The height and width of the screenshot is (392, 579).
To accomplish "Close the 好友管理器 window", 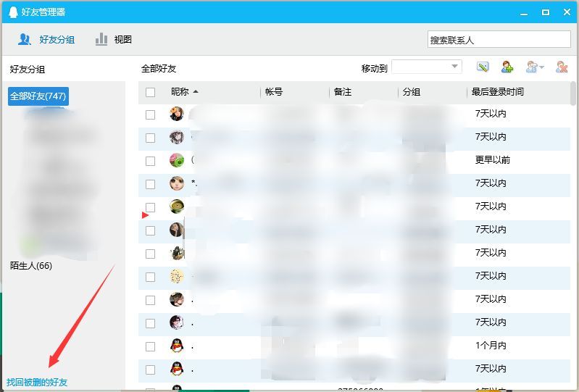I will click(x=567, y=12).
